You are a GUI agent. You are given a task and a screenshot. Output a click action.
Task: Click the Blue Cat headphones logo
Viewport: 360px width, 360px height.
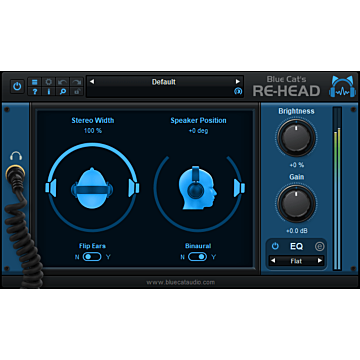[342, 86]
